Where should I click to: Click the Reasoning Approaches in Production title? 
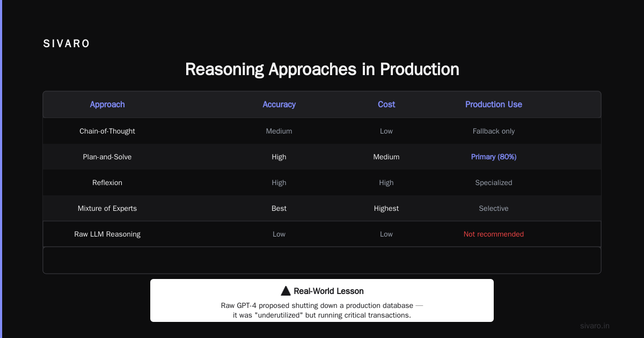coord(322,69)
